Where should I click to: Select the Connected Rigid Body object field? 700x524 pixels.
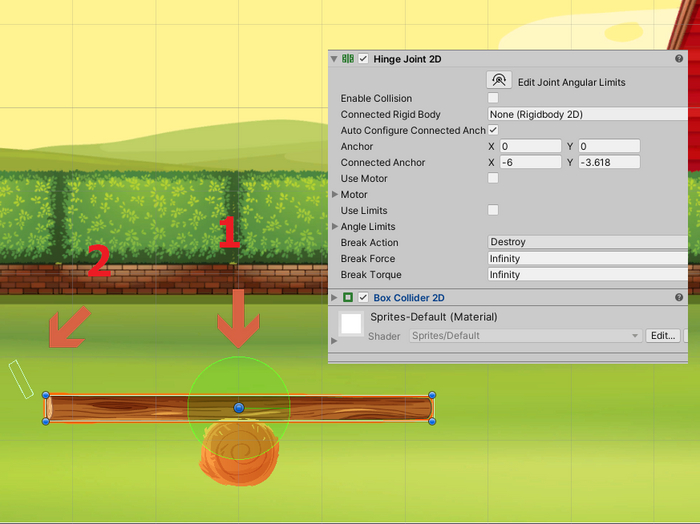(588, 114)
